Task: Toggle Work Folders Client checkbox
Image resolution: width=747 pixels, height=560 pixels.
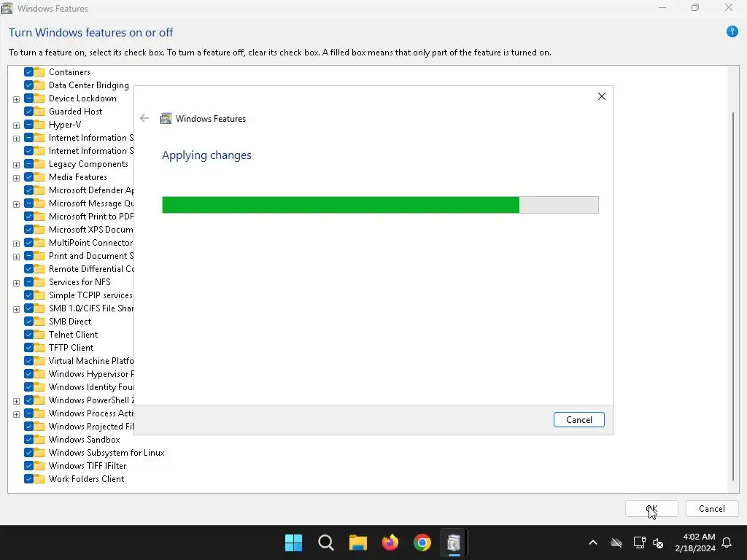Action: (x=28, y=479)
